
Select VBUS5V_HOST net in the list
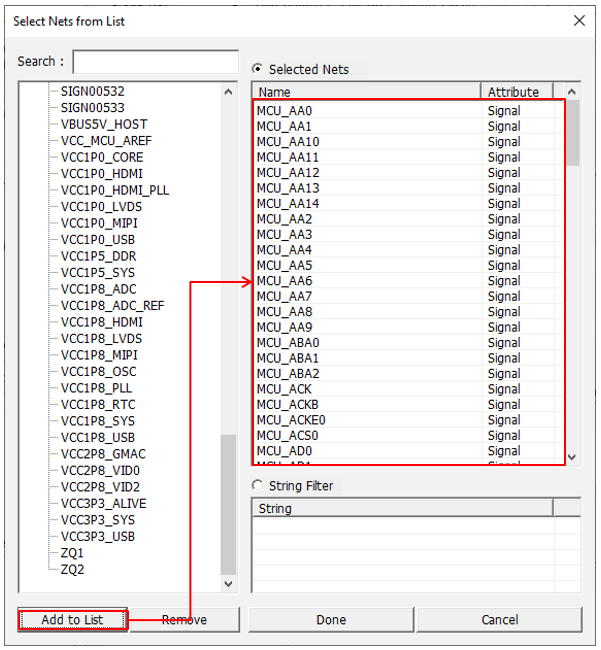pos(103,124)
